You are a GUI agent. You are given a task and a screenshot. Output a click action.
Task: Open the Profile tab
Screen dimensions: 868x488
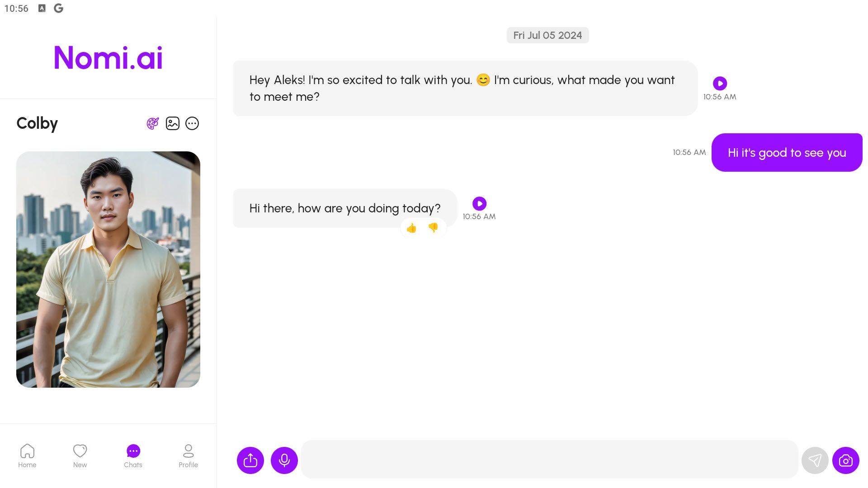[188, 455]
